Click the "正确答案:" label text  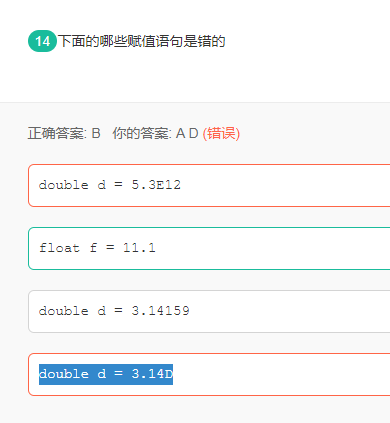[57, 133]
